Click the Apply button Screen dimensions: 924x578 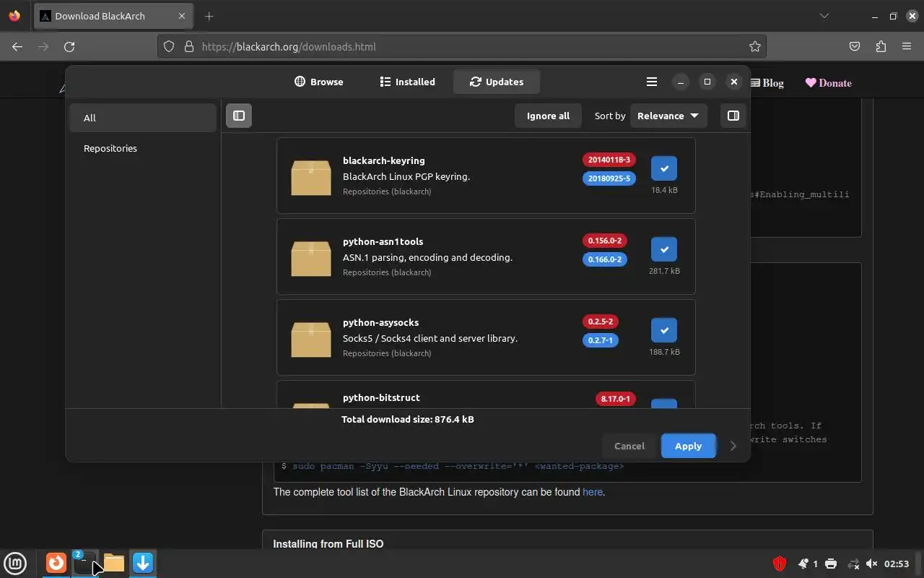click(688, 446)
